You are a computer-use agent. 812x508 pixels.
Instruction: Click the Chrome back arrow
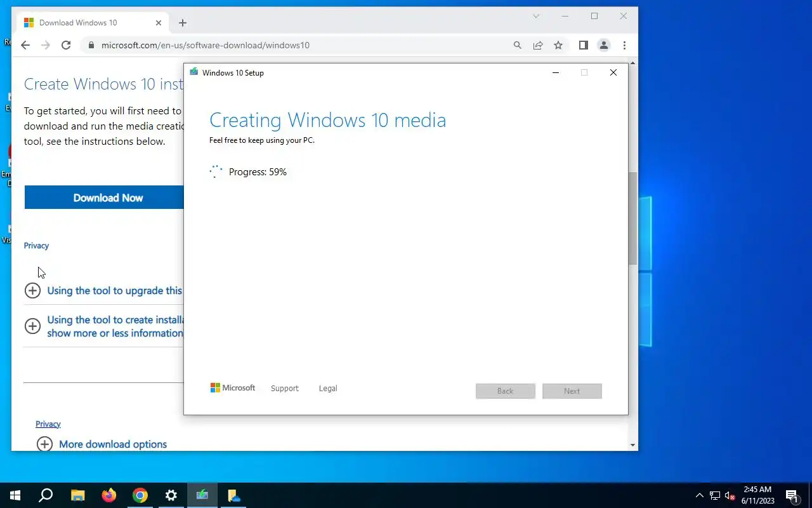tap(25, 45)
